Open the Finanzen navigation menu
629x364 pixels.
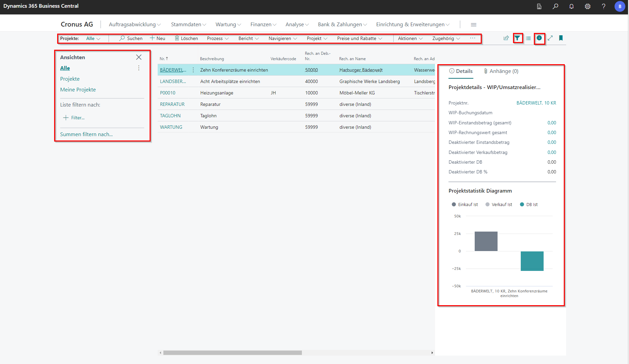coord(263,25)
